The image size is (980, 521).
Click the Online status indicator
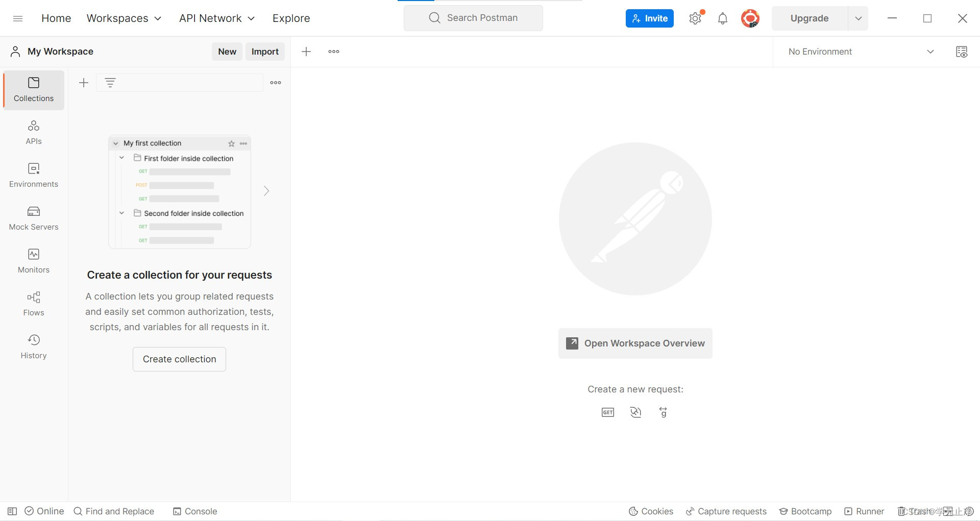44,511
